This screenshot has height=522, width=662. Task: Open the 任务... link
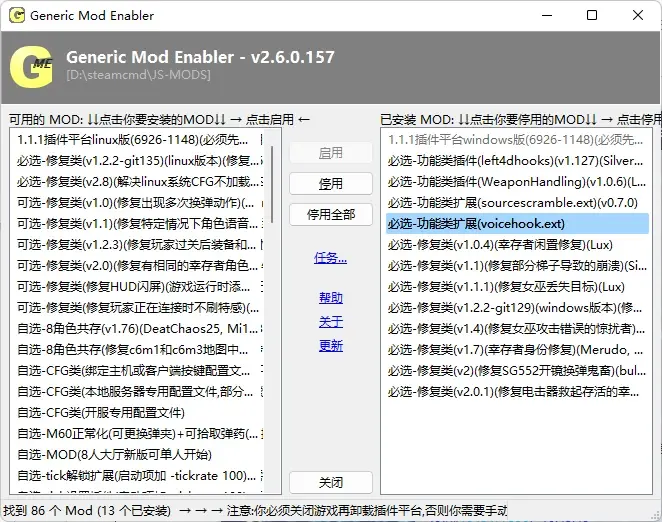(x=331, y=257)
